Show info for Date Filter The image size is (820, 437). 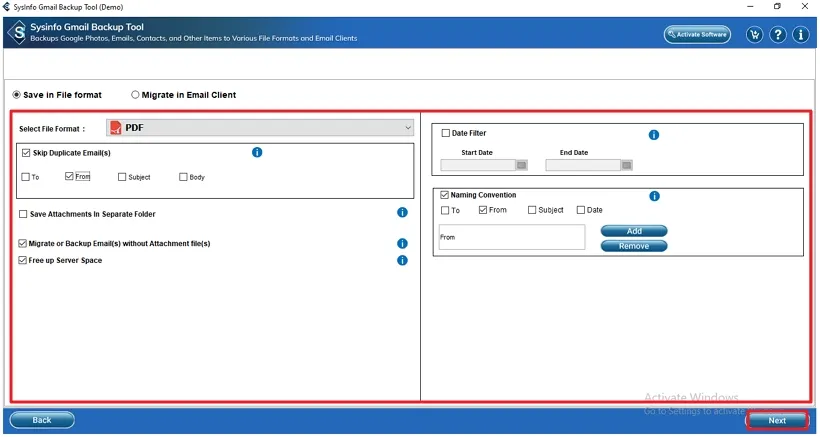click(x=654, y=135)
